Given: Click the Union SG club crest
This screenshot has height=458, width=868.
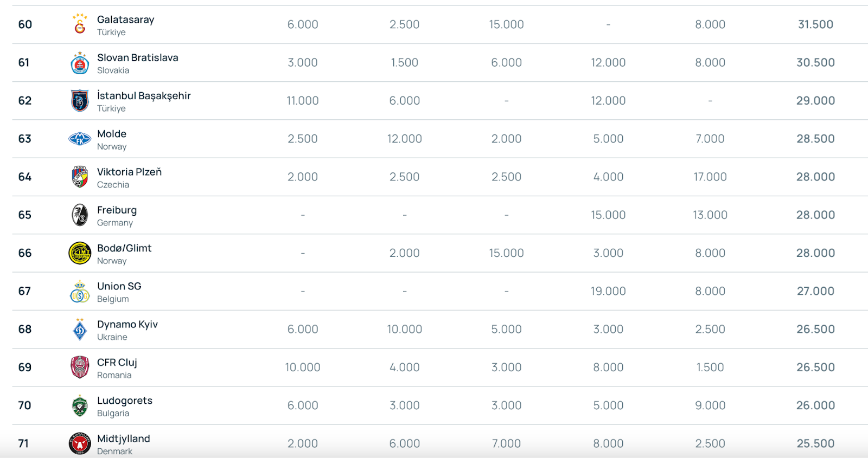Looking at the screenshot, I should 80,291.
